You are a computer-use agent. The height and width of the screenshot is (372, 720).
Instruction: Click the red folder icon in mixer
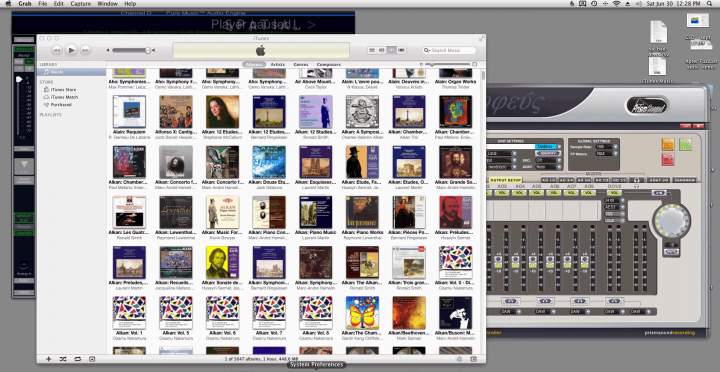pyautogui.click(x=668, y=159)
